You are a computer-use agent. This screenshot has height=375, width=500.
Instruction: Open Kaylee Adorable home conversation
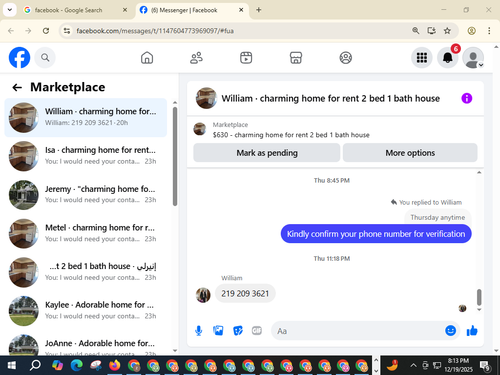[86, 311]
